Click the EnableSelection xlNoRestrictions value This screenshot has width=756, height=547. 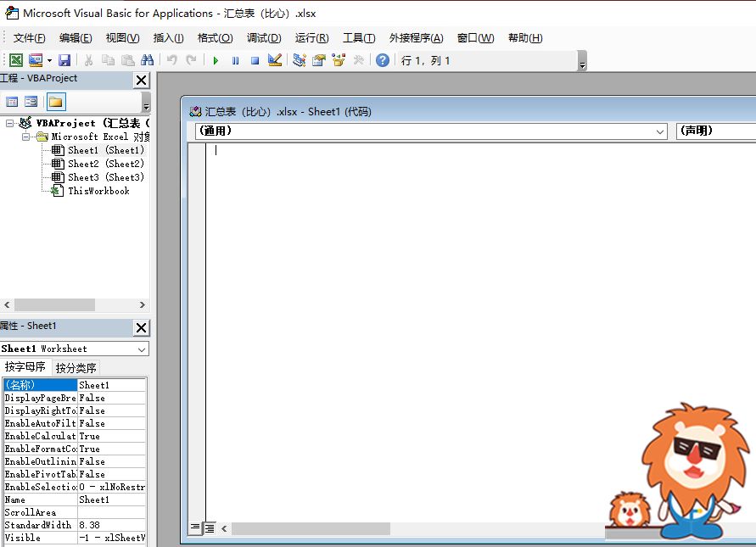111,487
